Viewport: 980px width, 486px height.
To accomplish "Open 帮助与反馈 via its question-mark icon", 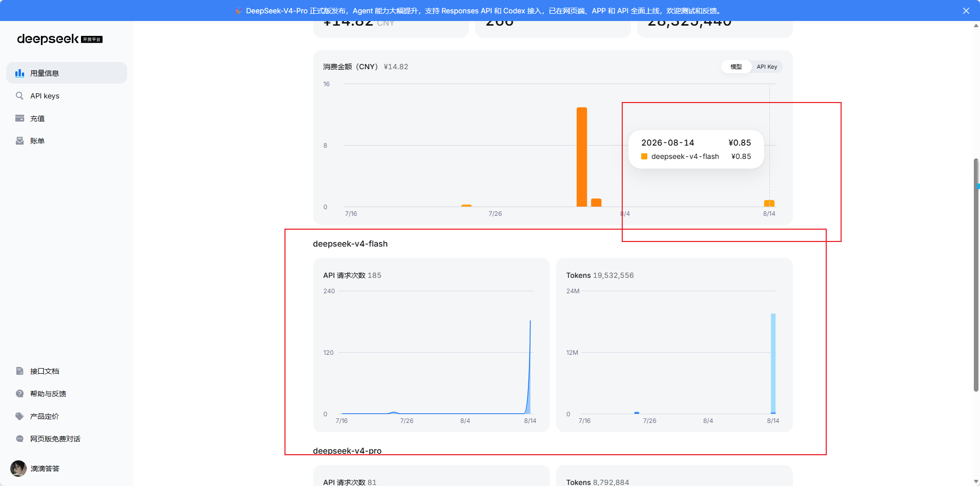I will point(19,394).
